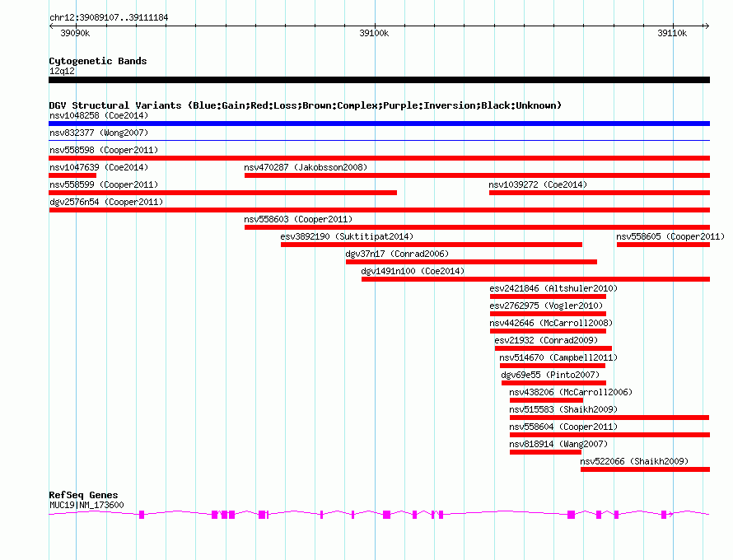The image size is (733, 560).
Task: Click the nsv515583 (Shaikh2009) label
Action: (x=563, y=409)
